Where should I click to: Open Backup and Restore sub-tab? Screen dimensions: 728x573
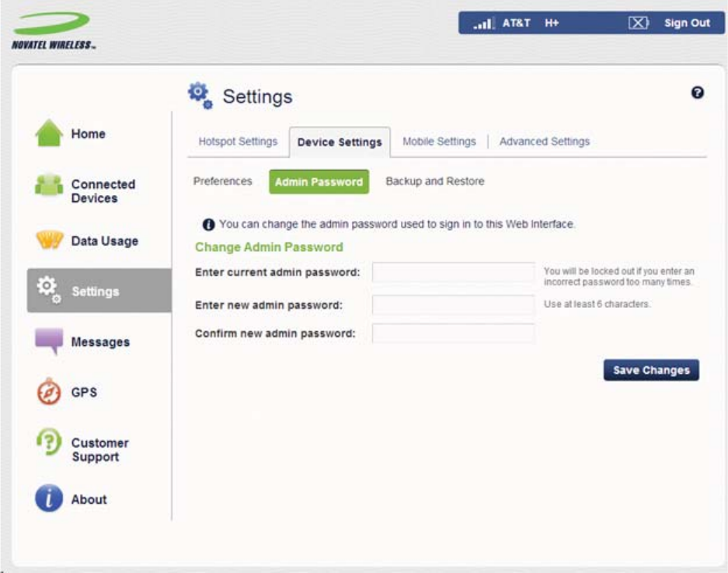click(435, 181)
